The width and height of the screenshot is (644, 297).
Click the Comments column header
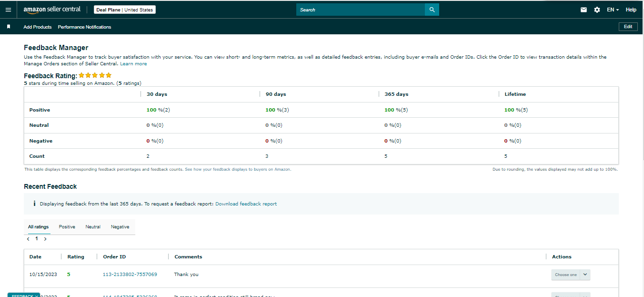[188, 257]
